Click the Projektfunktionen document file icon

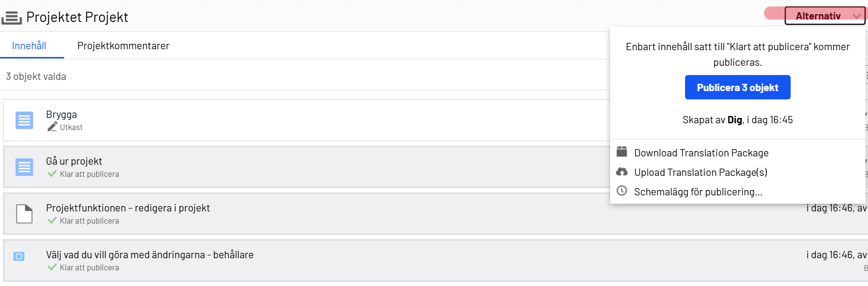point(24,214)
